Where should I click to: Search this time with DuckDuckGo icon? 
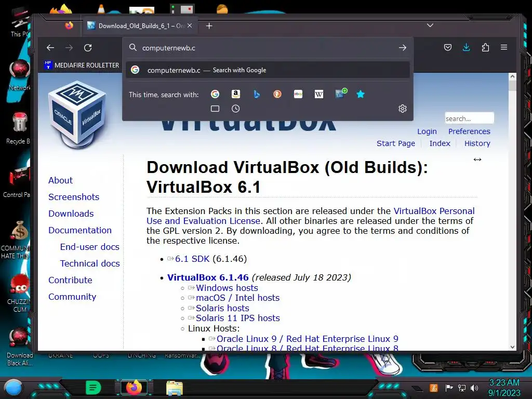pyautogui.click(x=277, y=94)
